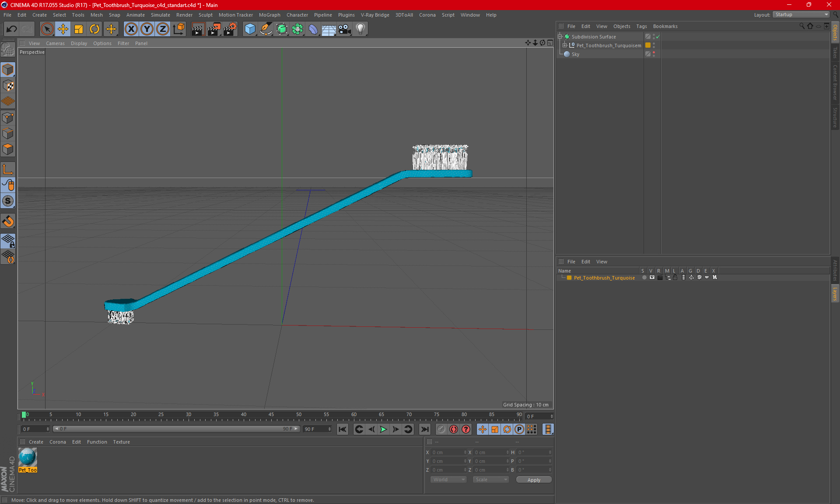Open the MoGraph menu
840x504 pixels.
click(x=269, y=15)
